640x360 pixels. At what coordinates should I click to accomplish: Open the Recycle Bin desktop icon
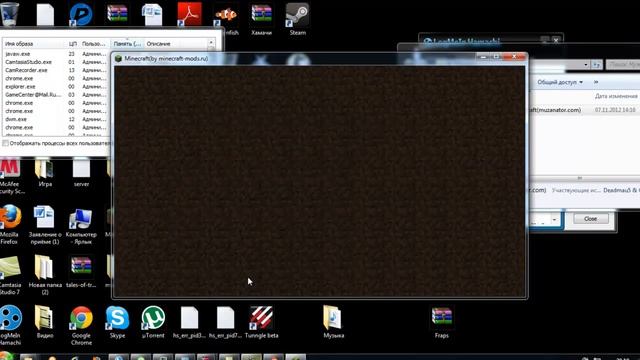point(9,14)
